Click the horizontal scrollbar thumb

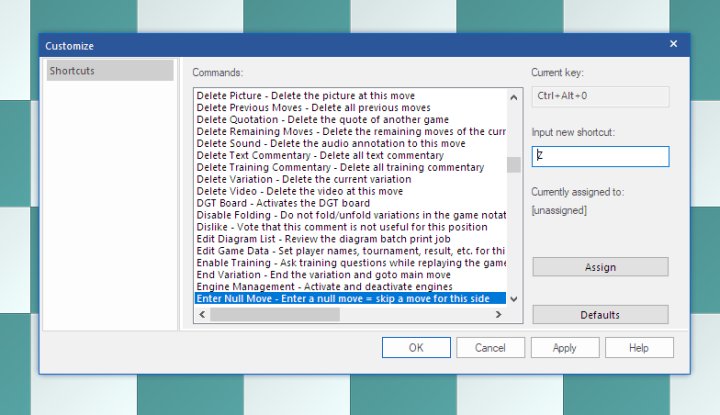tap(275, 314)
